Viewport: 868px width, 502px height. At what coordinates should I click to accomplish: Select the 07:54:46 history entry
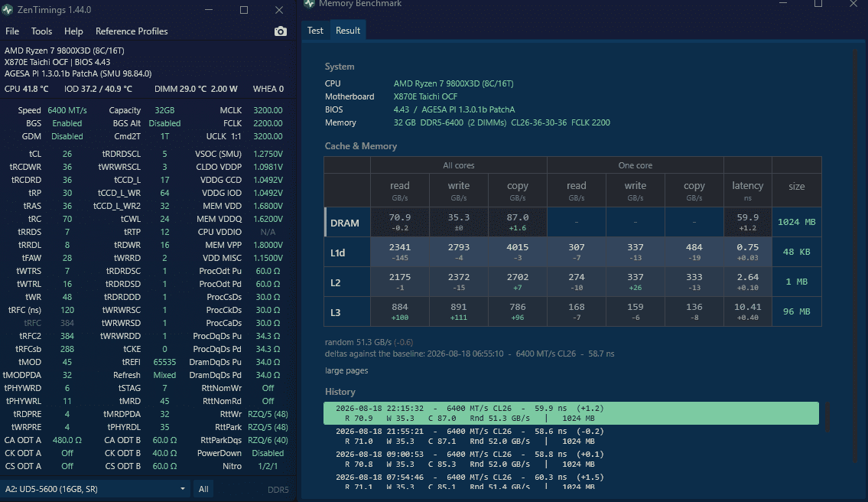click(571, 481)
